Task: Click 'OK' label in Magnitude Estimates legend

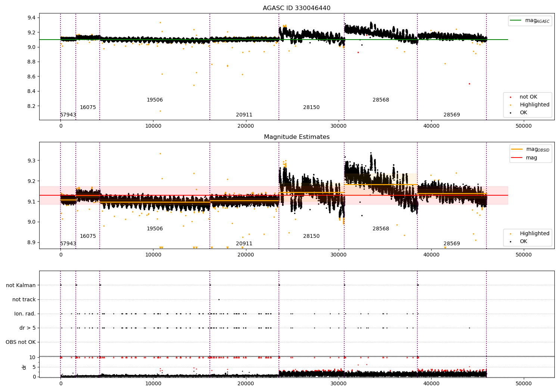Action: tap(523, 242)
